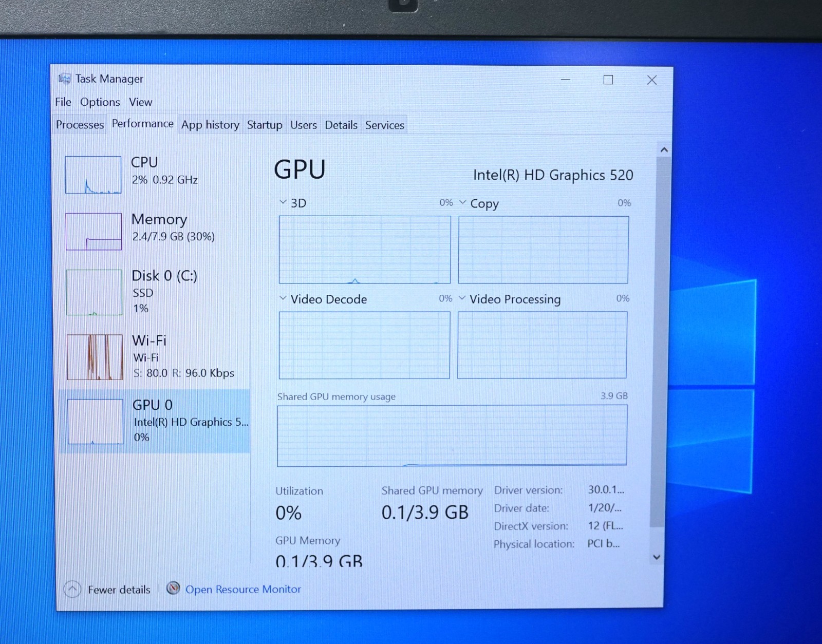
Task: Open the File menu
Action: 63,102
